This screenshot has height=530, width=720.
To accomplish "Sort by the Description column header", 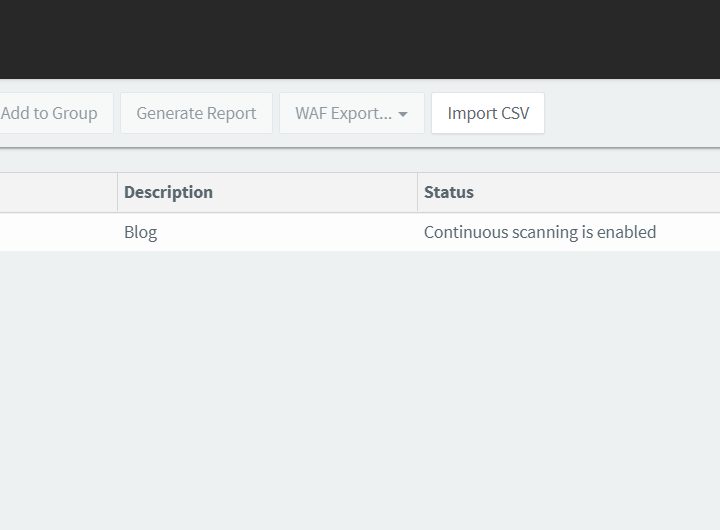I will click(168, 192).
